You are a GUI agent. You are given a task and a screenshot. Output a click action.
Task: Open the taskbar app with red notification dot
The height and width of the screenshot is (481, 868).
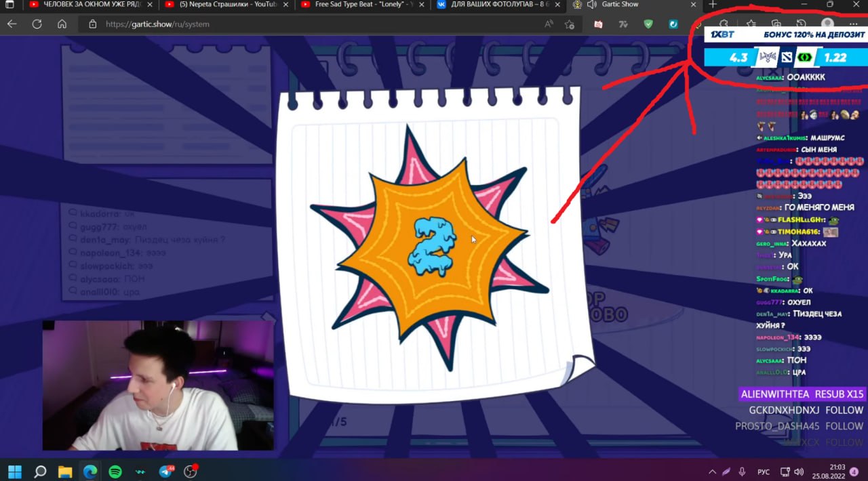pyautogui.click(x=191, y=471)
